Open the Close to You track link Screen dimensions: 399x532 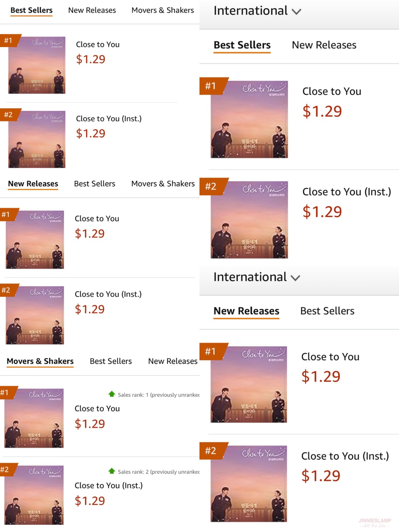click(x=98, y=44)
